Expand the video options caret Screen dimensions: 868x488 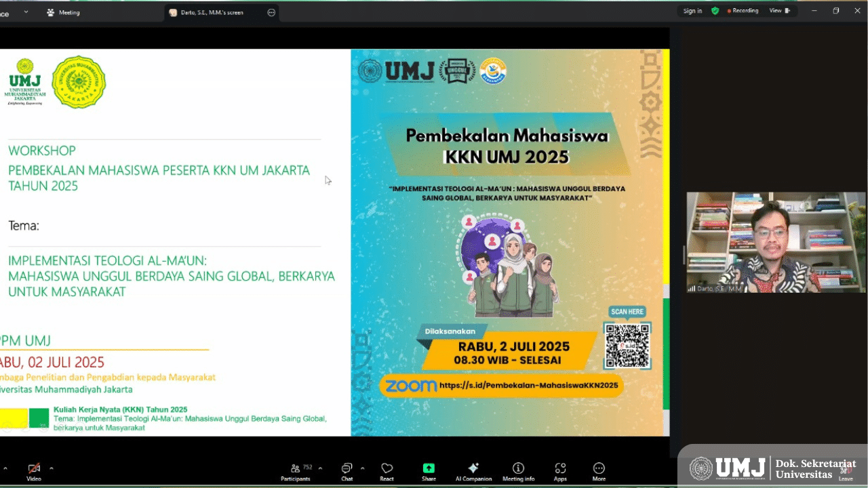tap(52, 468)
